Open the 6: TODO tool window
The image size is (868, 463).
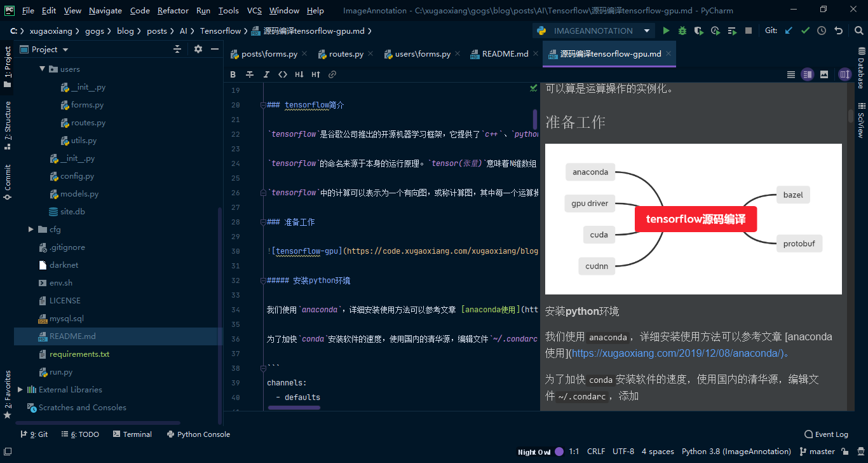click(x=80, y=434)
